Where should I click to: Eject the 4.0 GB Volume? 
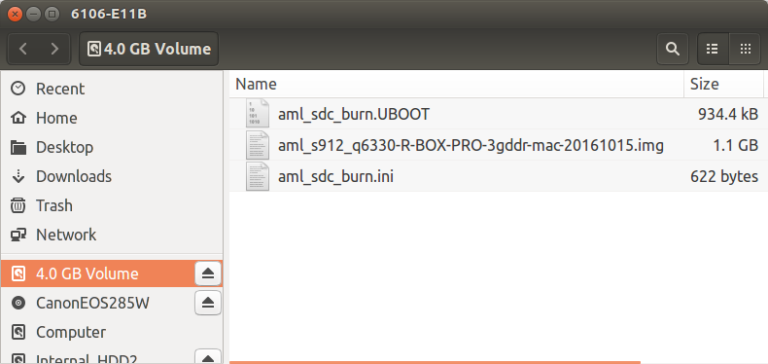208,273
